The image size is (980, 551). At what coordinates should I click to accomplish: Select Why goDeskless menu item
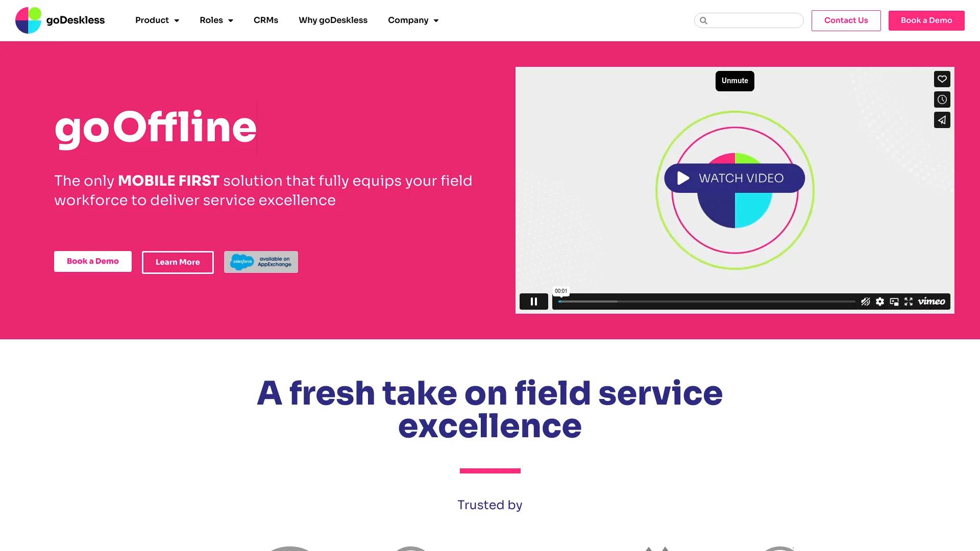pyautogui.click(x=332, y=20)
